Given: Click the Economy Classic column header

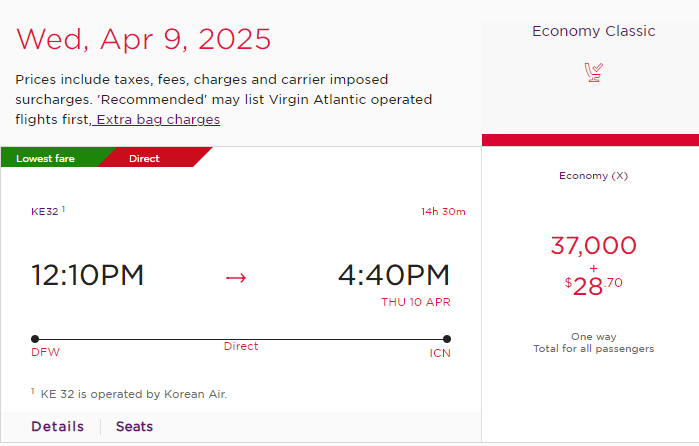Looking at the screenshot, I should [x=593, y=31].
